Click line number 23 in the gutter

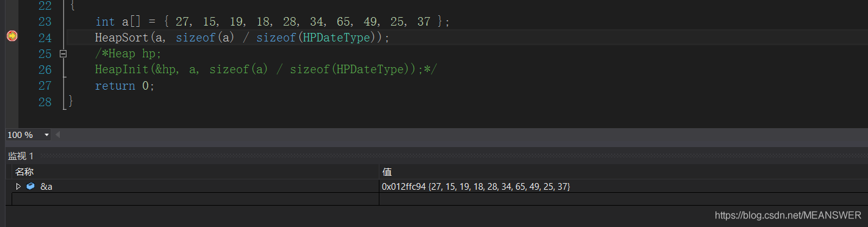click(45, 22)
